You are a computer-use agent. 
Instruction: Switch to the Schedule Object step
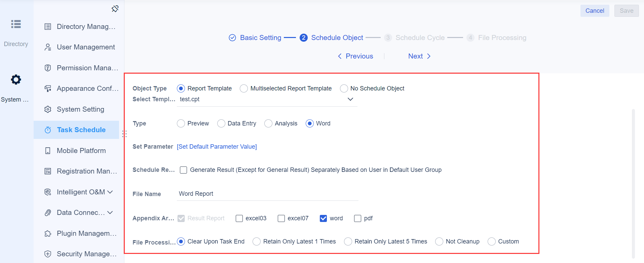[332, 38]
